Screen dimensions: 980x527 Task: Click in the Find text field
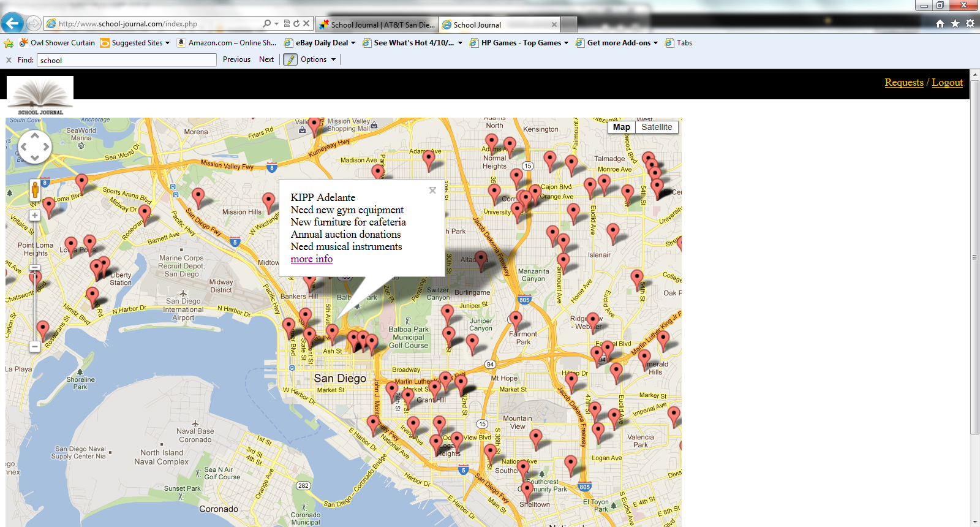(x=127, y=60)
